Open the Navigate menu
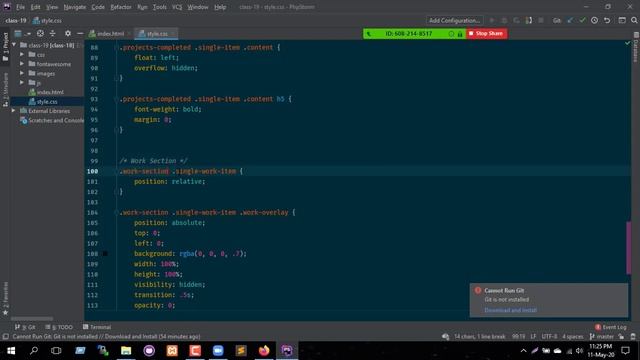 (x=75, y=7)
